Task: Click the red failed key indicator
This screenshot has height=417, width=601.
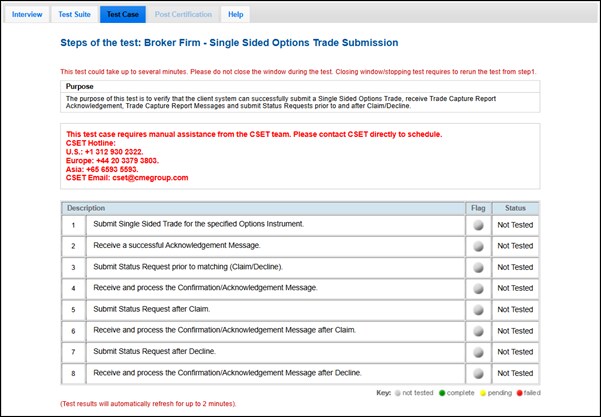Action: 518,393
